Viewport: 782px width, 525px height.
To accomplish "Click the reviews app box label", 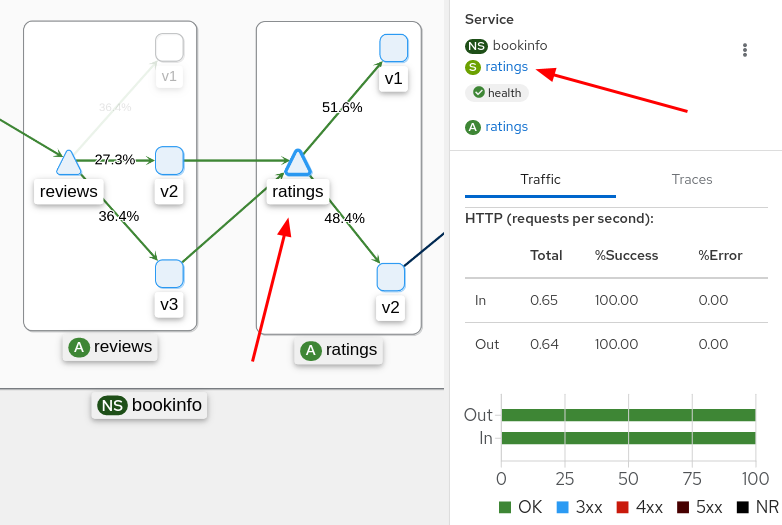I will point(110,347).
